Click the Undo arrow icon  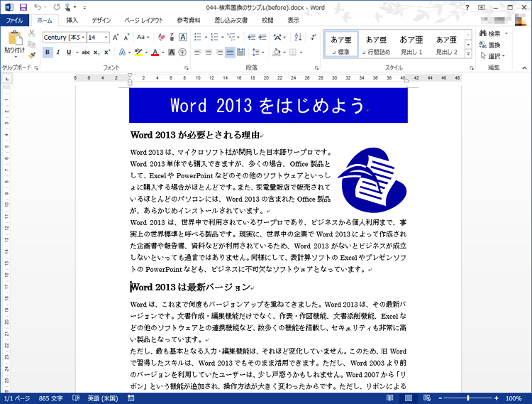[38, 7]
